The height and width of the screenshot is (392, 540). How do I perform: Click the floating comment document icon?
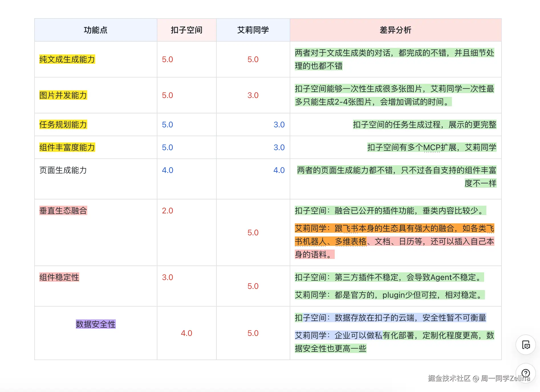[525, 345]
